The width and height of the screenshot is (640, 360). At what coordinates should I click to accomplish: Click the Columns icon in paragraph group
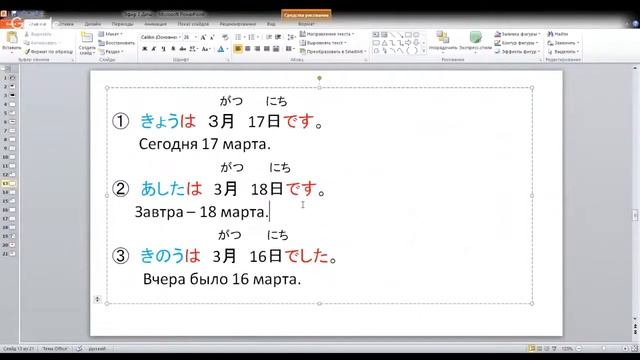tap(289, 49)
